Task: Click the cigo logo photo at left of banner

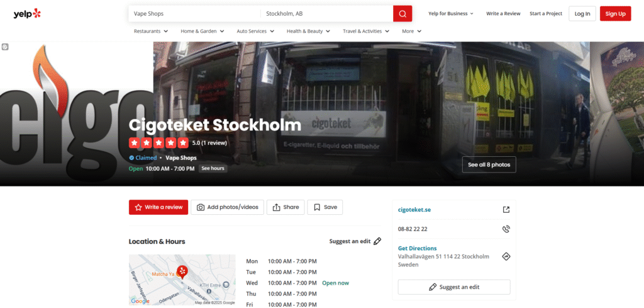Action: click(x=76, y=113)
